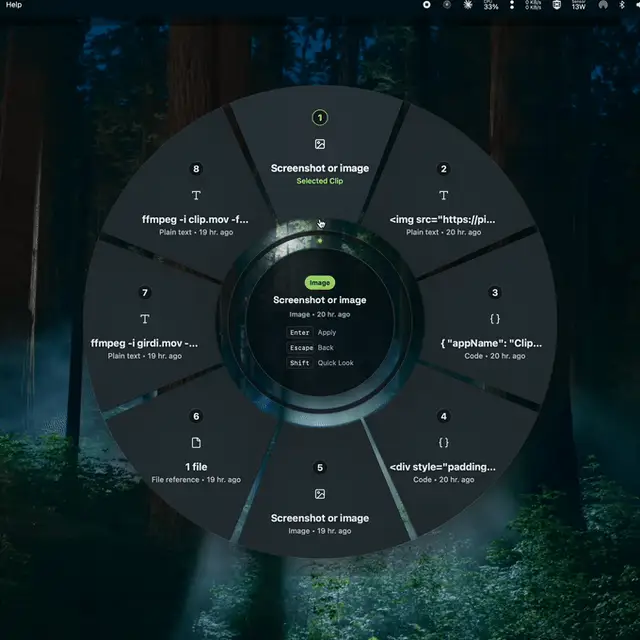
Task: Click the image icon in slice 1
Action: [320, 144]
